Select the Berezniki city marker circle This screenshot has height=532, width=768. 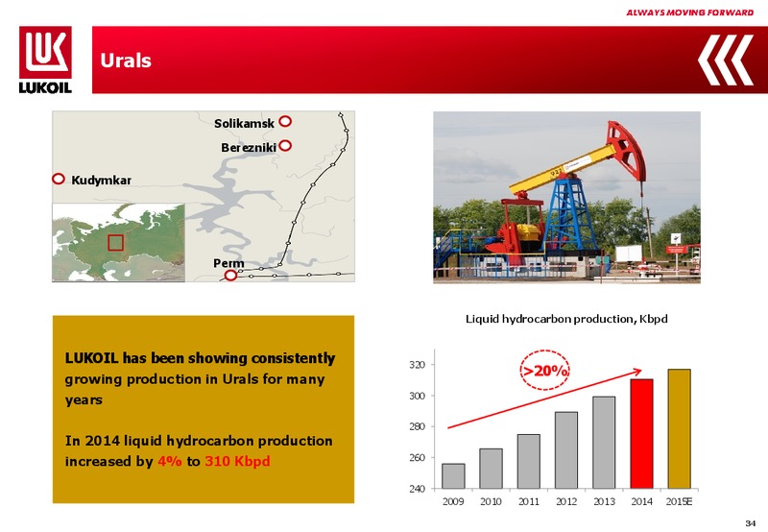(x=285, y=146)
